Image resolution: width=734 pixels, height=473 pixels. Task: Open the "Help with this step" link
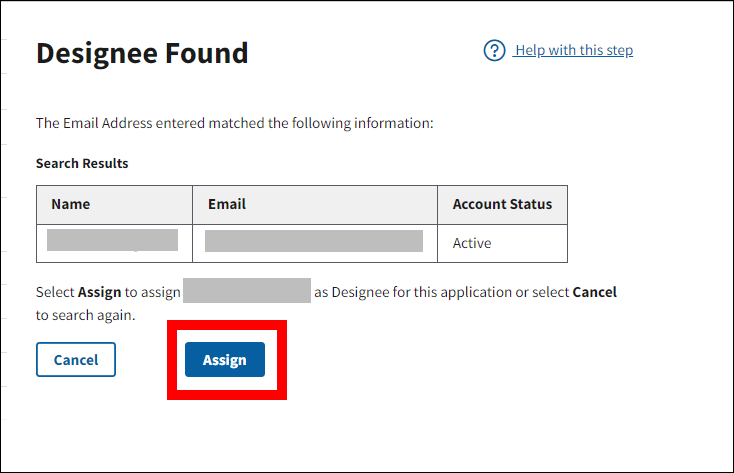[573, 50]
